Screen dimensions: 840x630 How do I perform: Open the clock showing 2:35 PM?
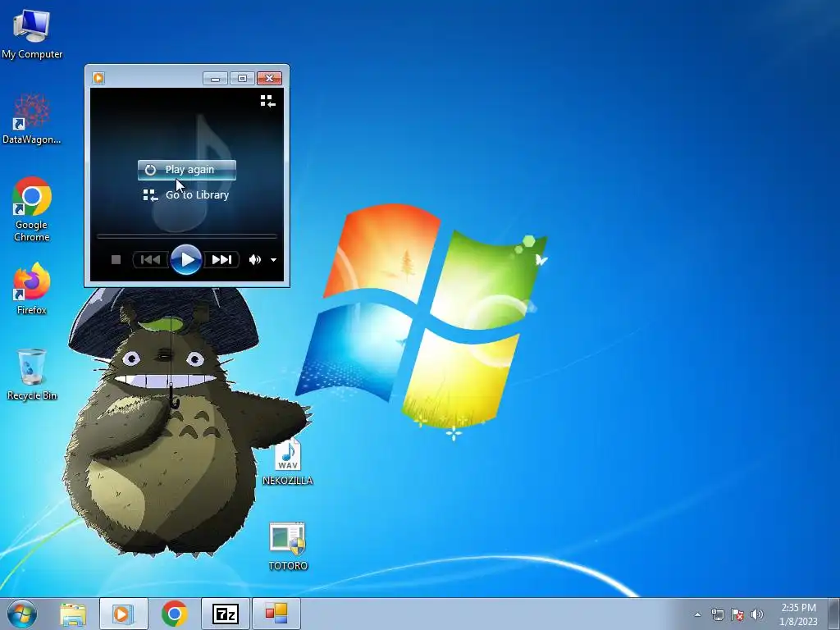click(x=798, y=614)
